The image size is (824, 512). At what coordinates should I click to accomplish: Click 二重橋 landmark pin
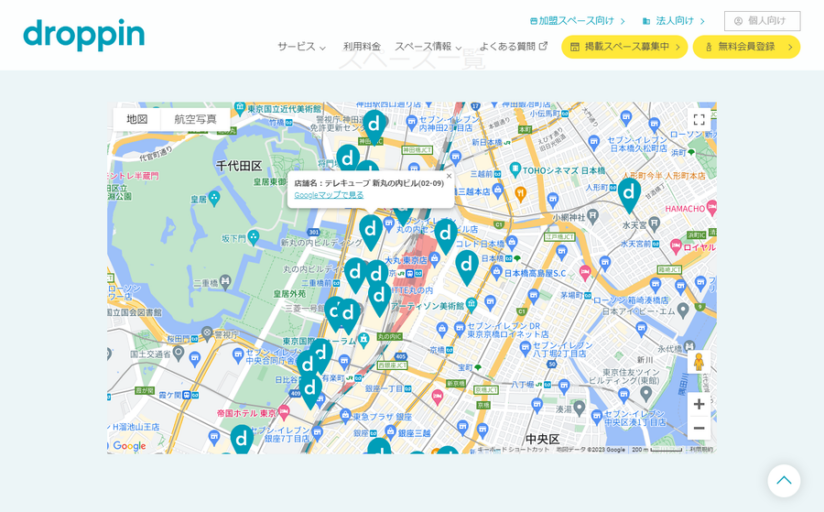click(225, 281)
